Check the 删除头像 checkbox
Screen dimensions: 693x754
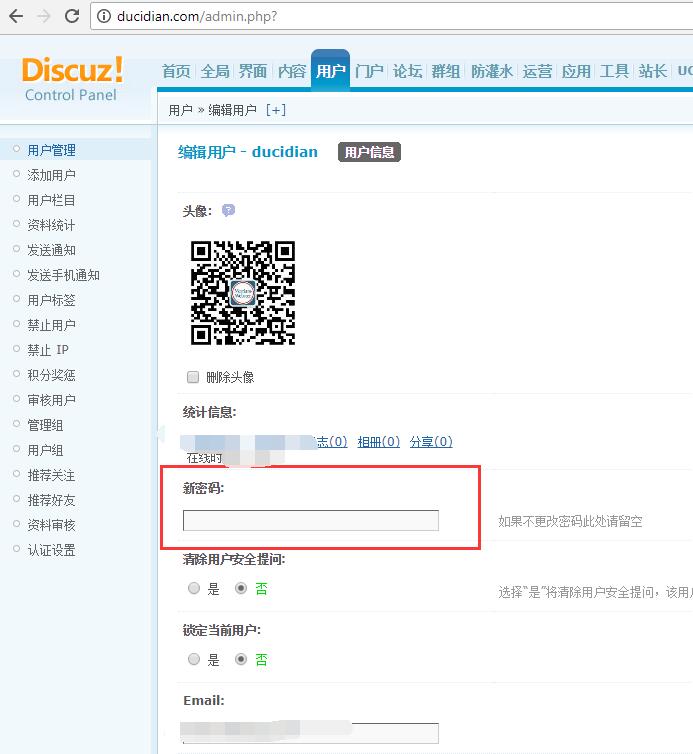tap(193, 377)
